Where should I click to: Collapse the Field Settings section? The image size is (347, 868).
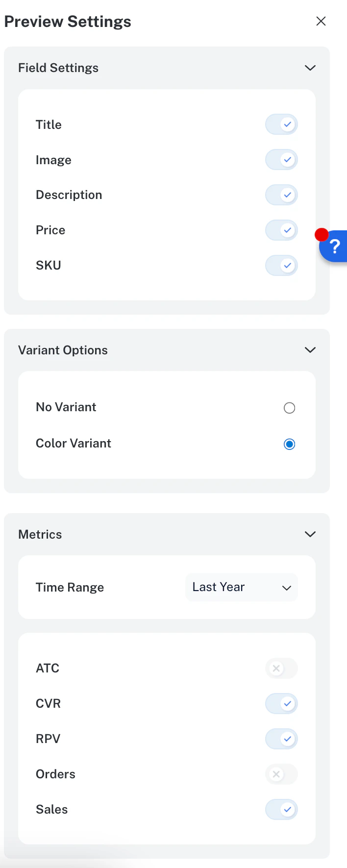click(x=310, y=68)
